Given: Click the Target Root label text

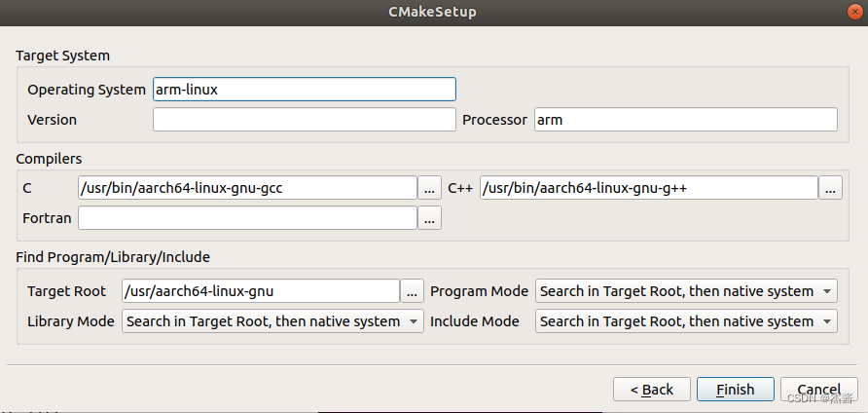Looking at the screenshot, I should (66, 291).
